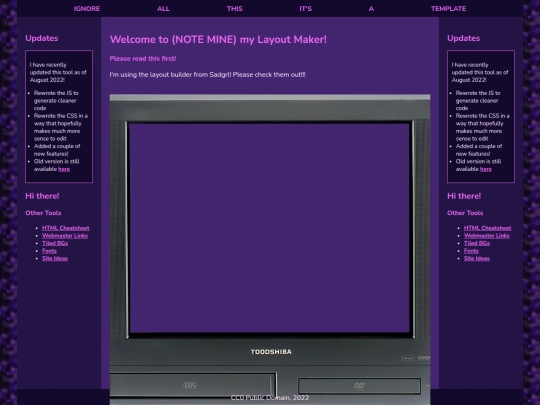
Task: Click the right sidebar 'Hi there!' heading
Action: click(464, 196)
